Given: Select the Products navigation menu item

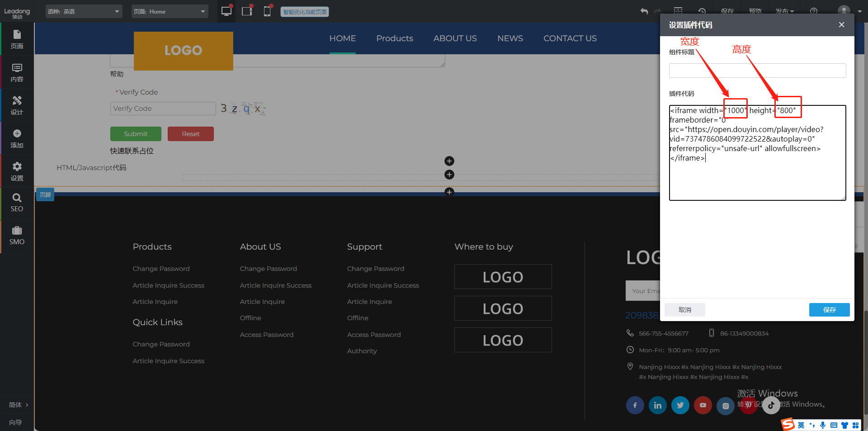Looking at the screenshot, I should coord(394,38).
